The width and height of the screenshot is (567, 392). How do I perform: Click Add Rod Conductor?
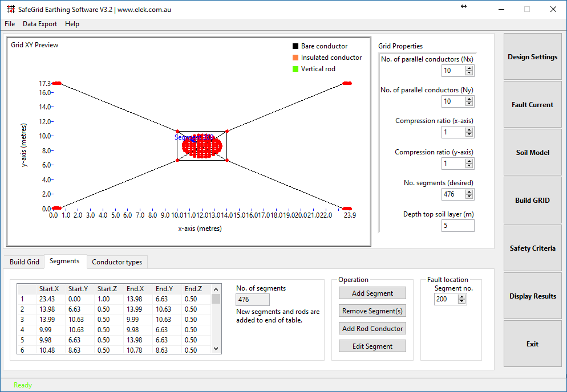372,328
